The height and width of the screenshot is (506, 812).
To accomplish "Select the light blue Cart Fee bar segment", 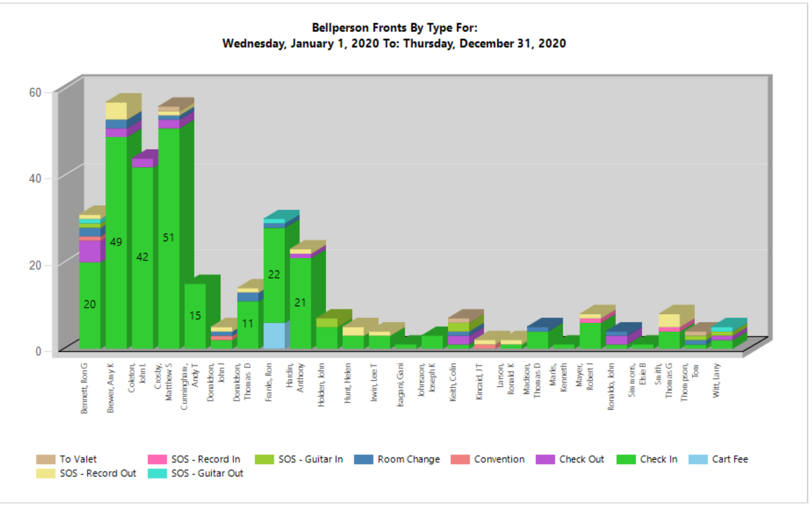I will [274, 335].
